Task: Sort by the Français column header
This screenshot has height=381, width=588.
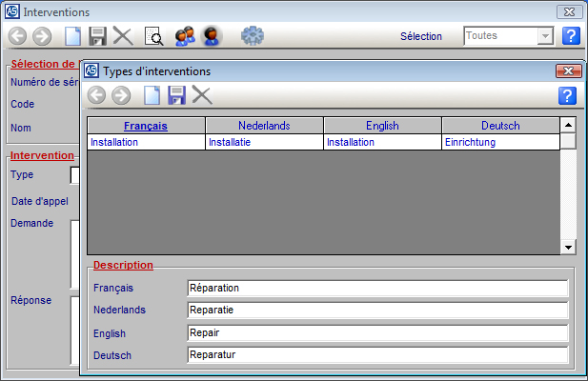Action: pyautogui.click(x=146, y=126)
